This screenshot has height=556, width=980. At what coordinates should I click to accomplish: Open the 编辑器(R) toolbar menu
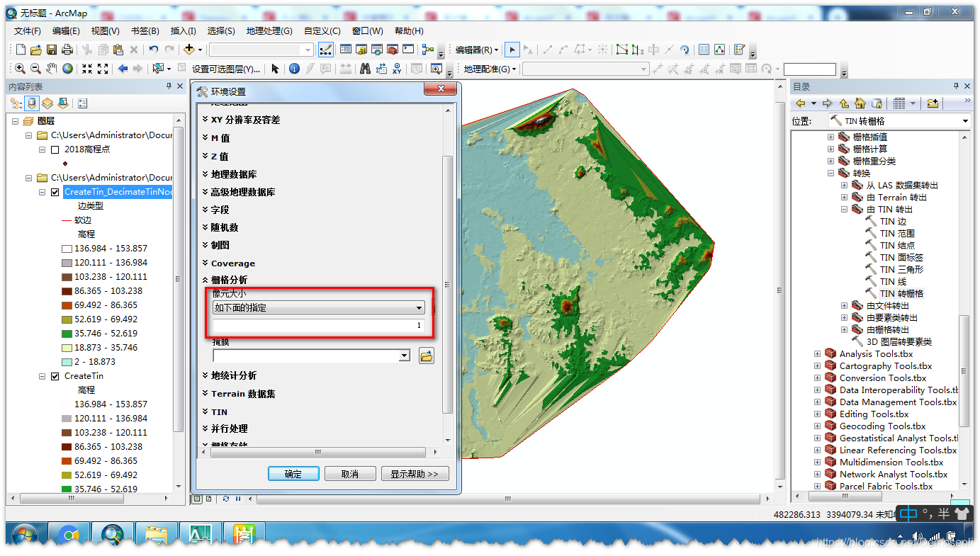point(477,50)
